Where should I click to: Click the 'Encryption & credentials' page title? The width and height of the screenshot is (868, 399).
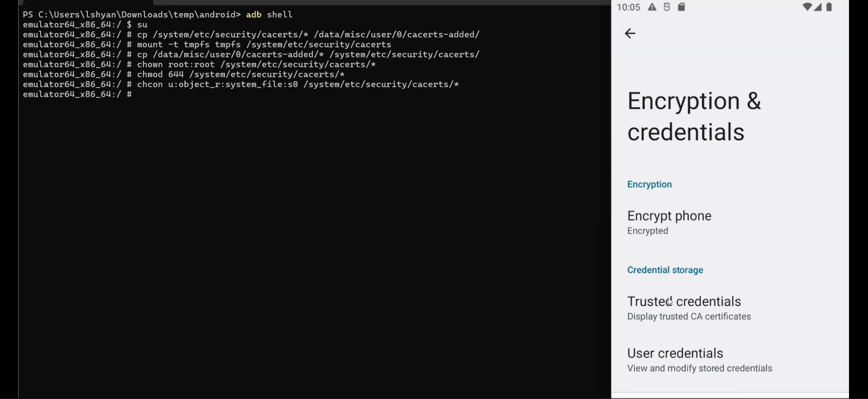[694, 116]
